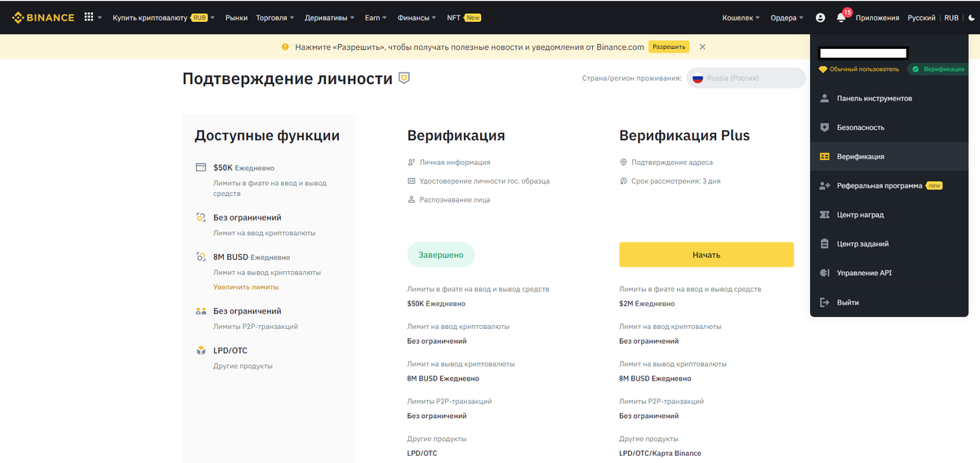Open the Приложения download link
This screenshot has height=463, width=980.
tap(877, 17)
